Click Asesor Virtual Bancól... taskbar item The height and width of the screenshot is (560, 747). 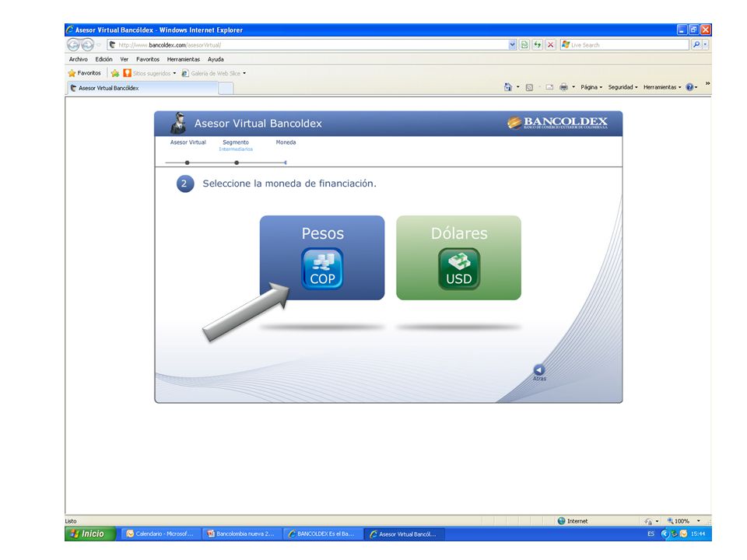[403, 534]
